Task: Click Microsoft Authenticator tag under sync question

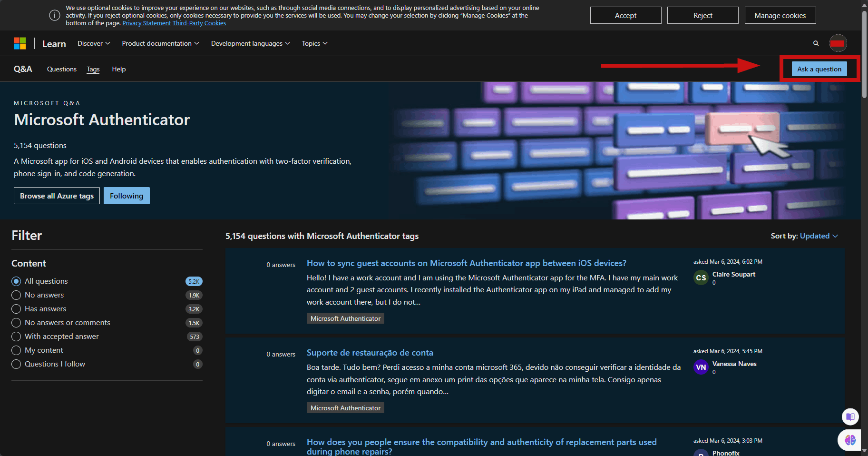Action: (345, 318)
